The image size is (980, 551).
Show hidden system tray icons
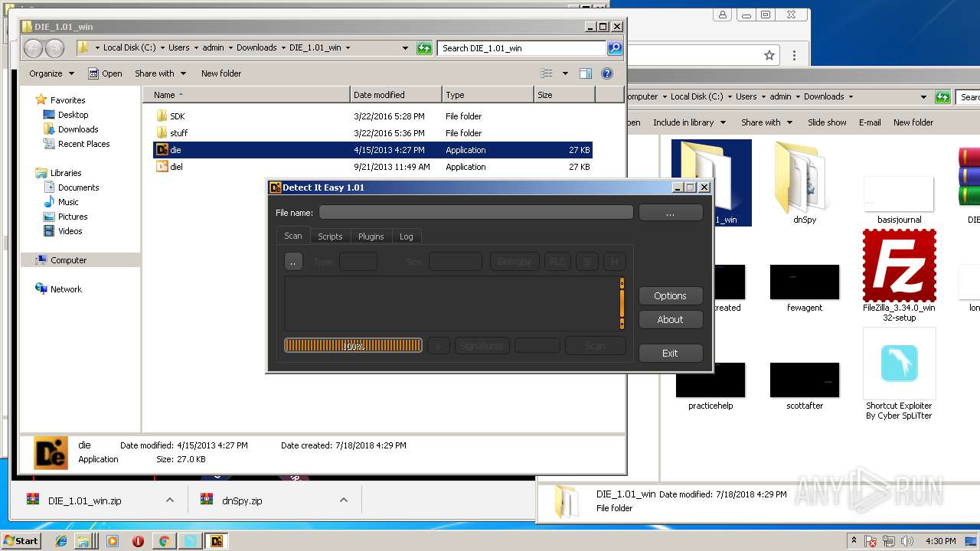(854, 541)
